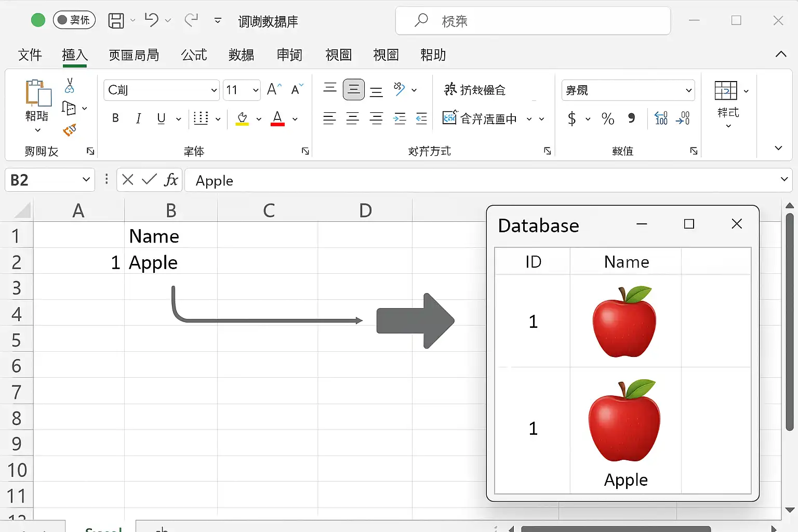798x532 pixels.
Task: Open the 公式 ribbon tab
Action: (194, 55)
